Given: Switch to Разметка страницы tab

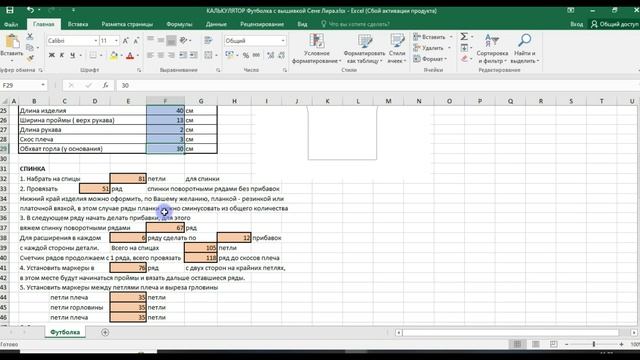Looking at the screenshot, I should 127,24.
